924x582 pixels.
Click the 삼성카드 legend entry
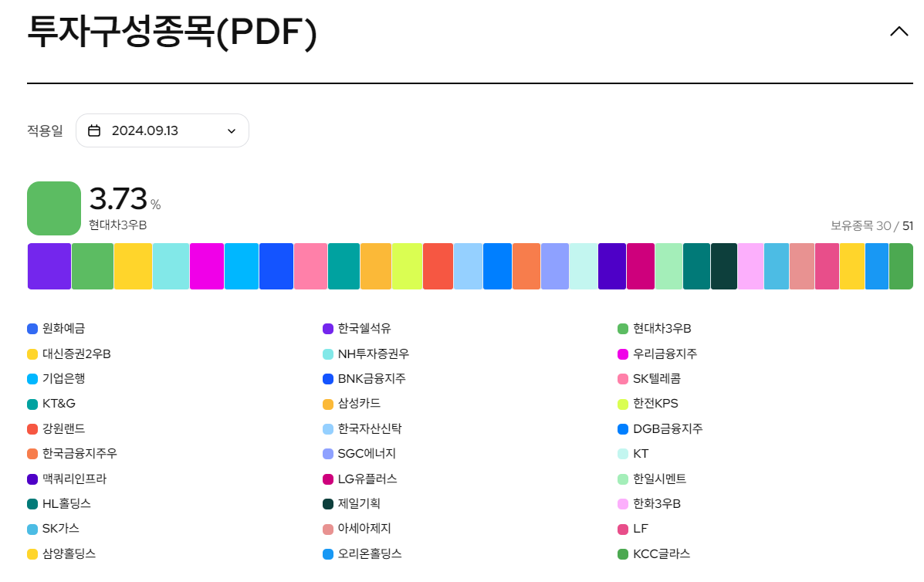tap(352, 404)
